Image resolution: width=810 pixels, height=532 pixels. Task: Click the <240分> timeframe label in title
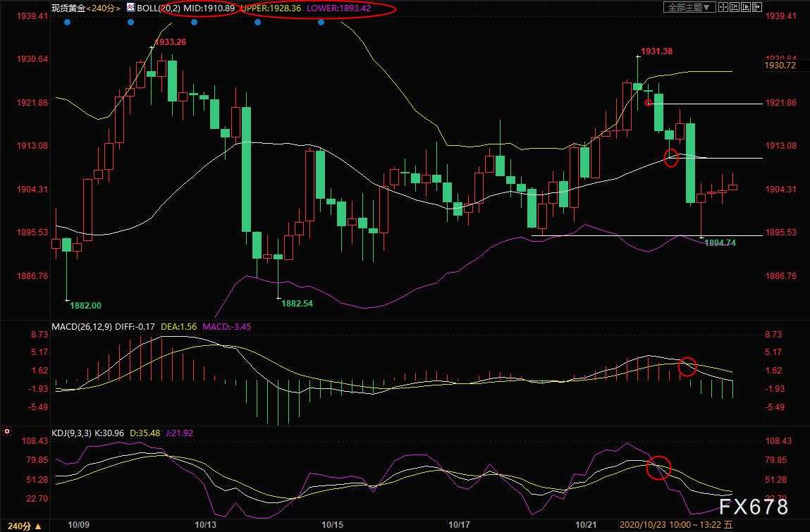coord(103,8)
